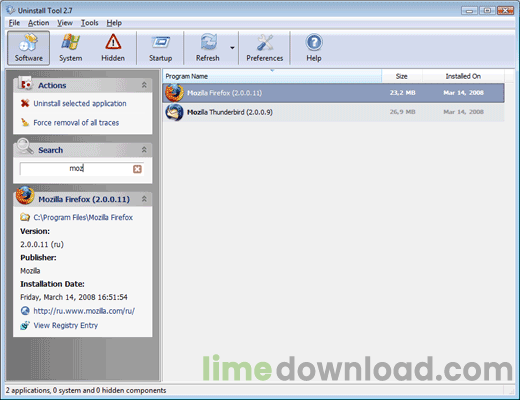The height and width of the screenshot is (400, 520).
Task: Open the Tools menu
Action: [89, 23]
